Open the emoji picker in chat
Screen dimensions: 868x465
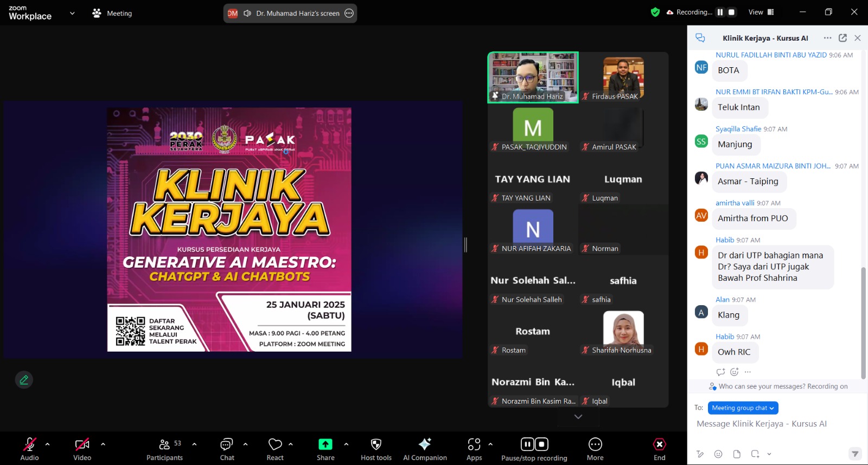coord(718,454)
